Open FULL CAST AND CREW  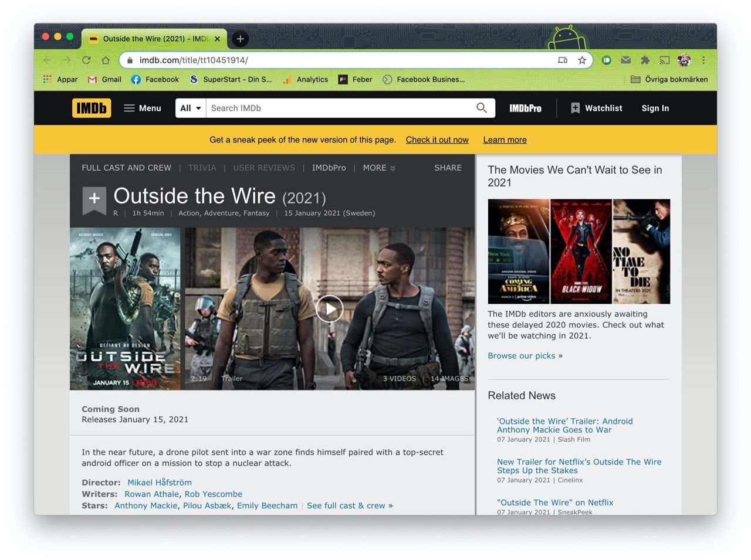pyautogui.click(x=126, y=168)
